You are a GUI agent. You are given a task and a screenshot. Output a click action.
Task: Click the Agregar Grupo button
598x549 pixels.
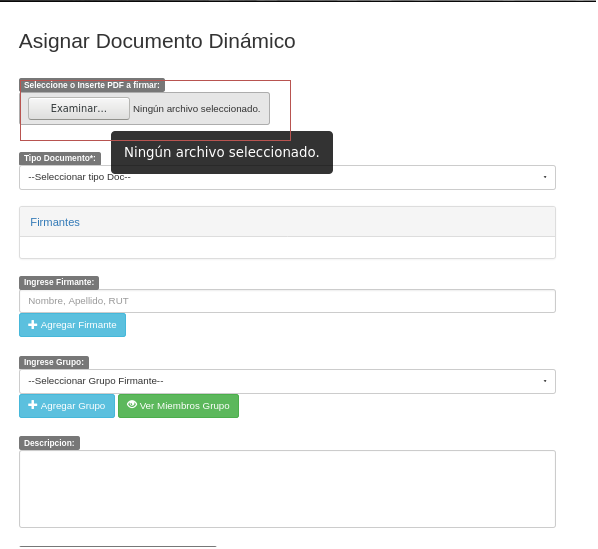67,406
